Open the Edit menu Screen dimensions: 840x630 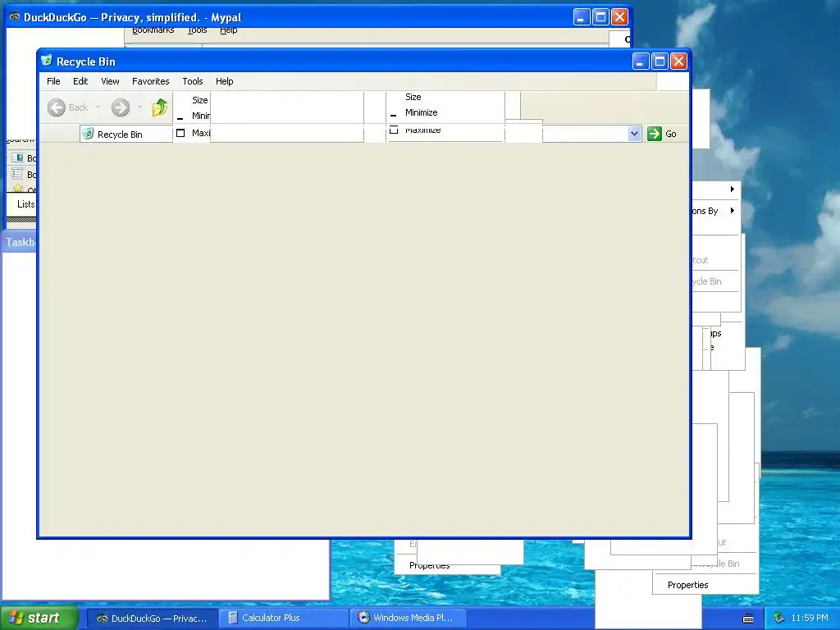point(80,81)
